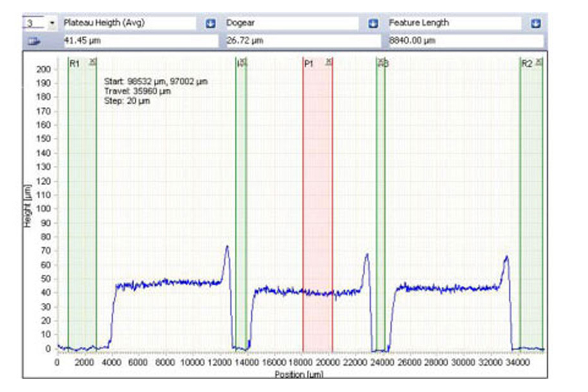
Task: Click the narrow green region near 24000 µm
Action: click(381, 196)
